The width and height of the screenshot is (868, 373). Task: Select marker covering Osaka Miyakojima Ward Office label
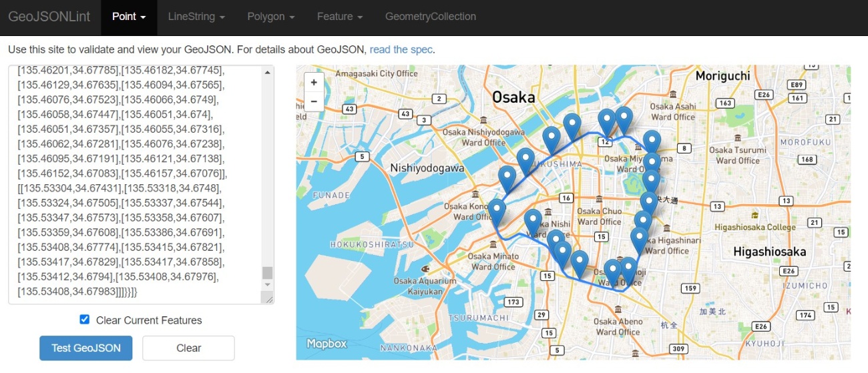(x=652, y=165)
